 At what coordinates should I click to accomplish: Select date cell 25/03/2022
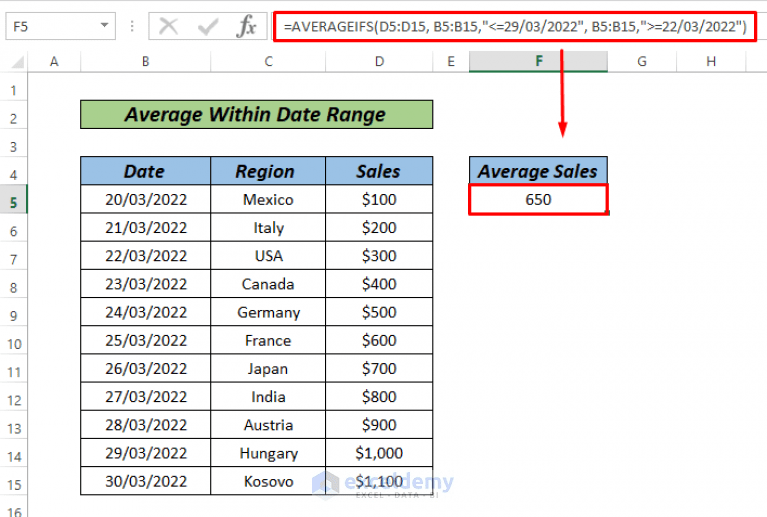pos(145,340)
